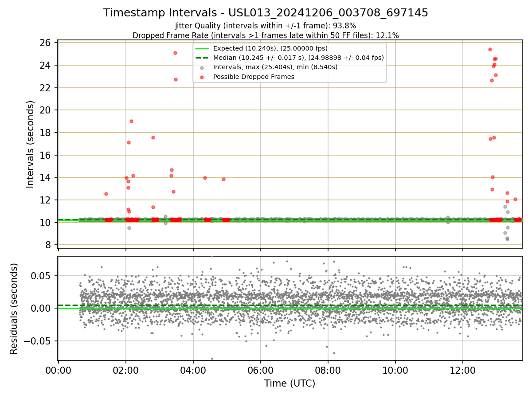Click the isolated red point at 12.5 seconds before 02:00
Screen dimensions: 532x399
[106, 194]
